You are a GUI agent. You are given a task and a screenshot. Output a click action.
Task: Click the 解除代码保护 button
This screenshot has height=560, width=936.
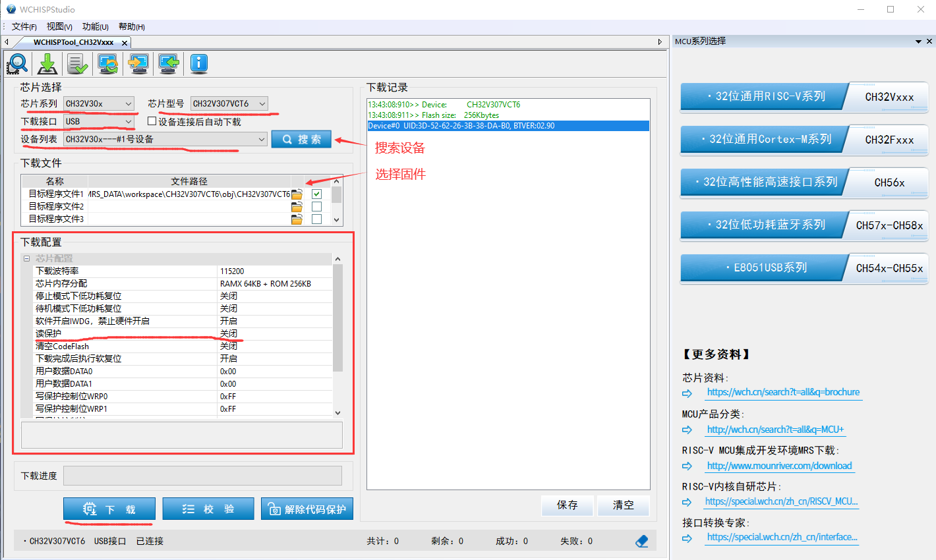click(307, 509)
